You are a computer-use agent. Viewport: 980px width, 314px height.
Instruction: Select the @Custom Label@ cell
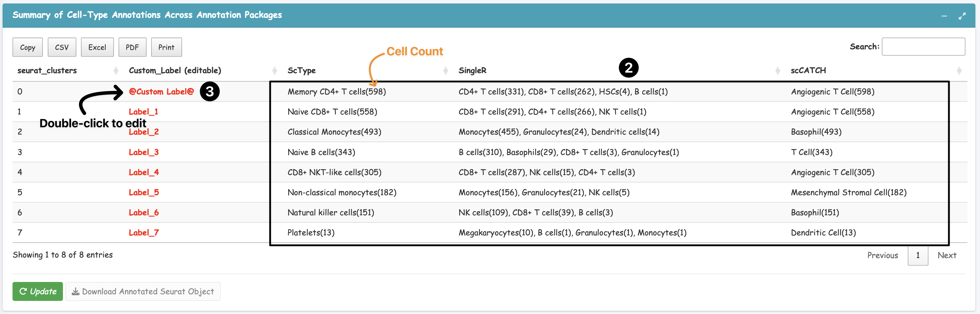pos(161,92)
